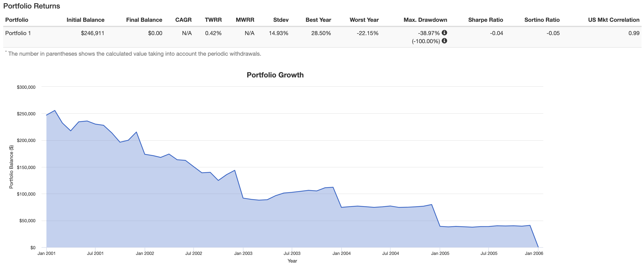Click the Worst Year column header

(364, 20)
